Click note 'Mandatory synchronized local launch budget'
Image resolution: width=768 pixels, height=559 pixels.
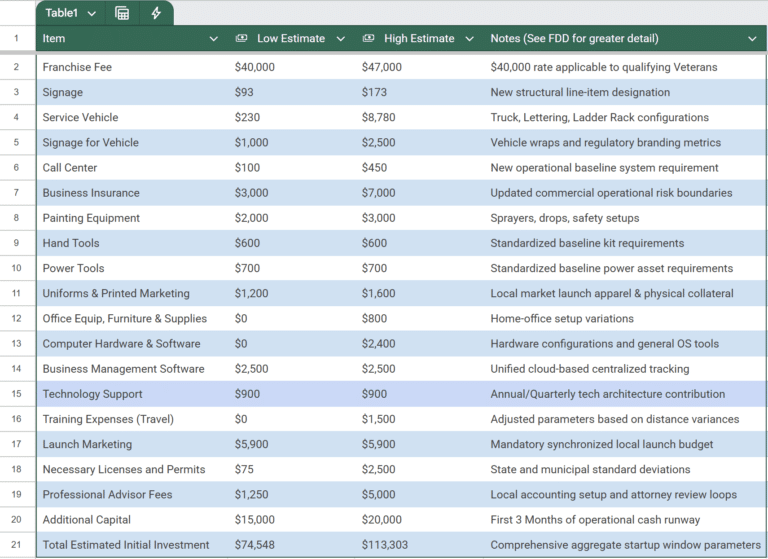click(x=601, y=444)
